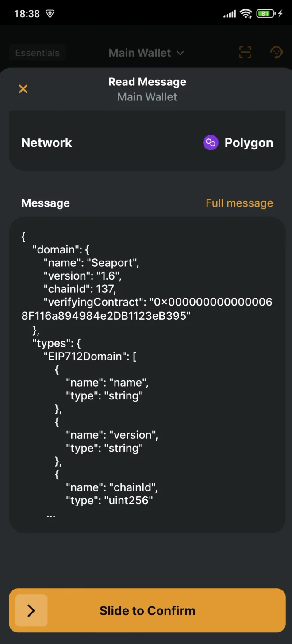Open the Main Wallet dropdown chevron
The height and width of the screenshot is (644, 292).
[x=181, y=53]
